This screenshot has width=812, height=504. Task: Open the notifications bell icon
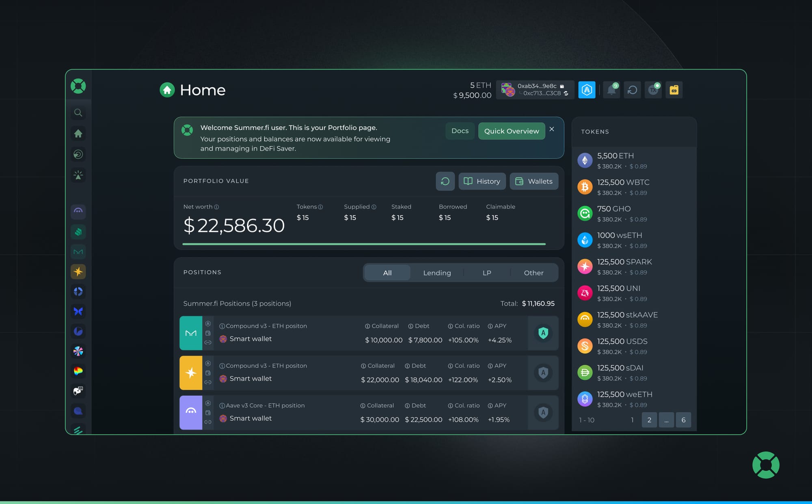coord(611,90)
